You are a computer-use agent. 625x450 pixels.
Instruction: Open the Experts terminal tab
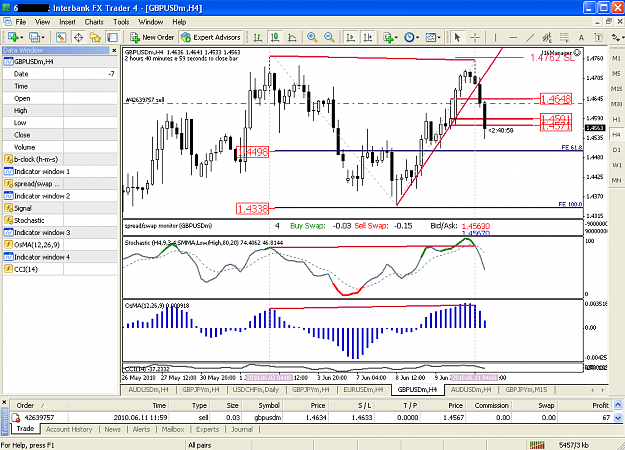click(208, 429)
